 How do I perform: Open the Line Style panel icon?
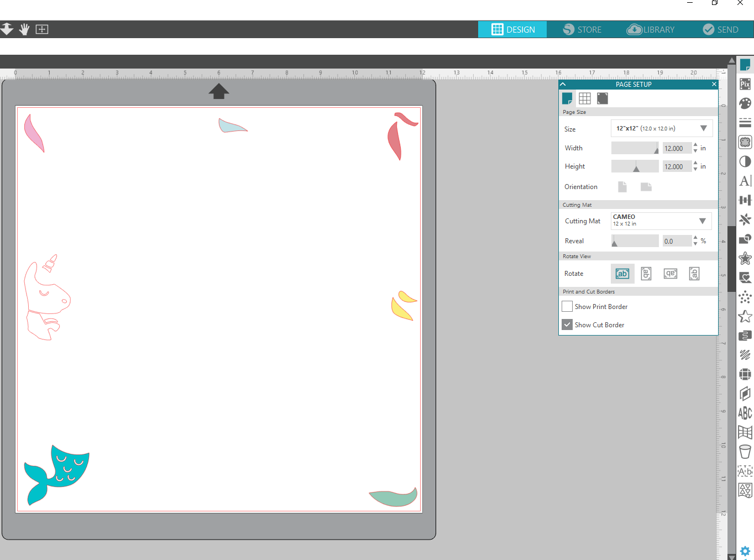pyautogui.click(x=745, y=123)
